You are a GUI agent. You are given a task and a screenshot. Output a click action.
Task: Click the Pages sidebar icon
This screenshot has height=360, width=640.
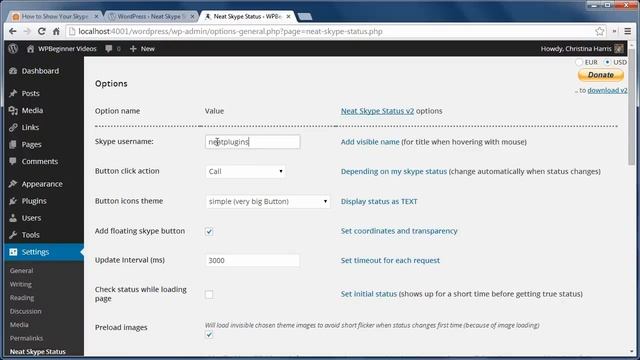(13, 144)
